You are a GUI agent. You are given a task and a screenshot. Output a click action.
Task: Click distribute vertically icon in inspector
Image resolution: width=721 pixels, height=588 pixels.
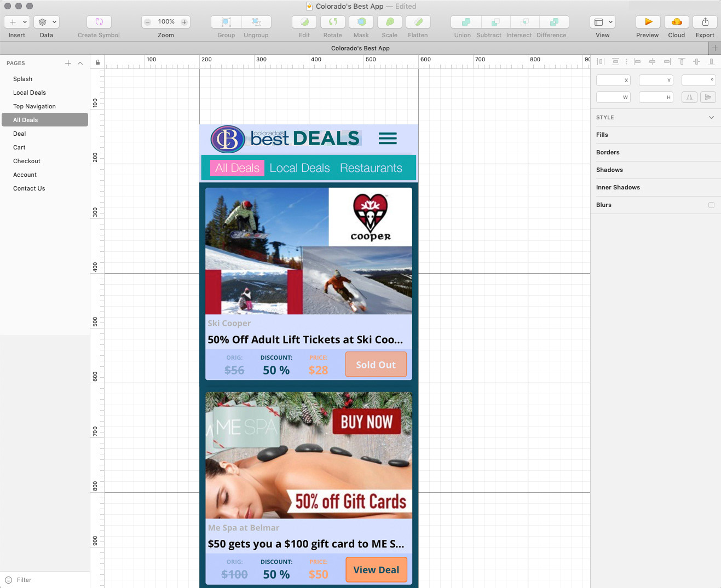pyautogui.click(x=615, y=62)
